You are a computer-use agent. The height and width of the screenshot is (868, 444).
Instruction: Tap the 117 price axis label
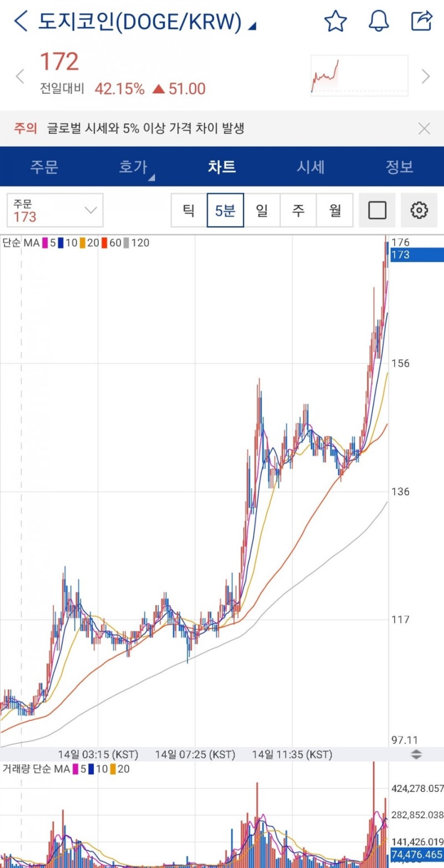(x=400, y=619)
